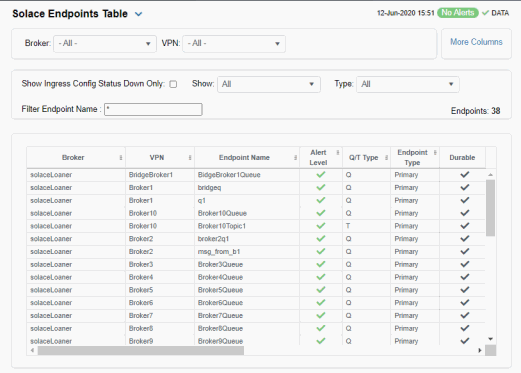
Task: Click the No Alerts status badge
Action: click(458, 13)
